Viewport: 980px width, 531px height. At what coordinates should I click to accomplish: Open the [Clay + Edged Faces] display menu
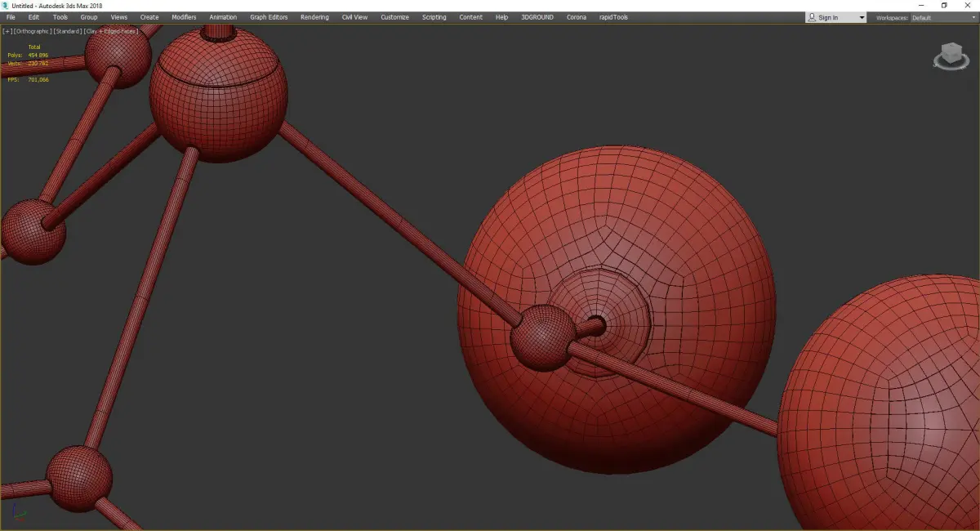[x=111, y=31]
